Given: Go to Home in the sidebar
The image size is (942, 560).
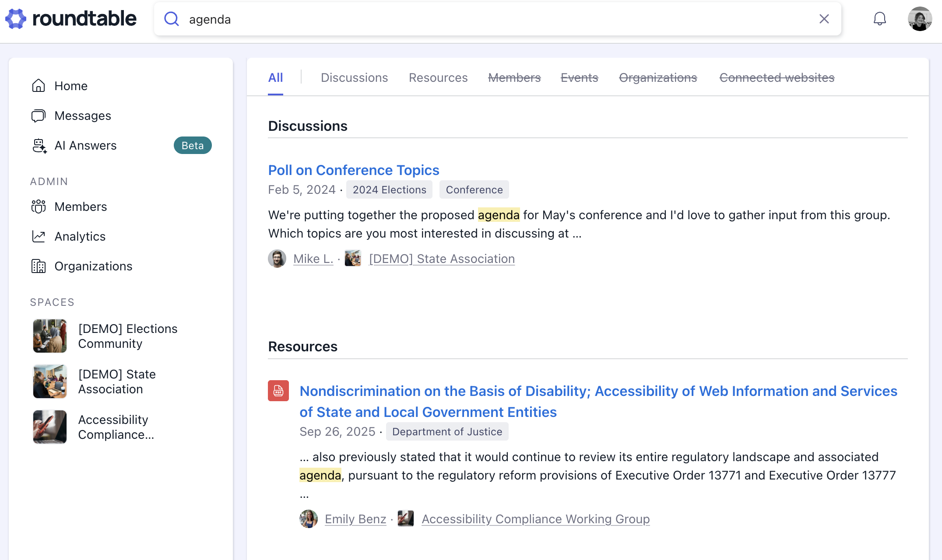Looking at the screenshot, I should [70, 86].
